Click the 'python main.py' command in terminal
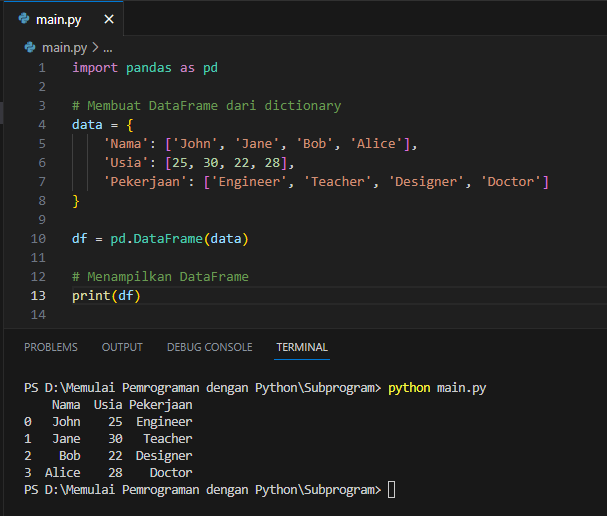The width and height of the screenshot is (607, 516). [x=438, y=387]
